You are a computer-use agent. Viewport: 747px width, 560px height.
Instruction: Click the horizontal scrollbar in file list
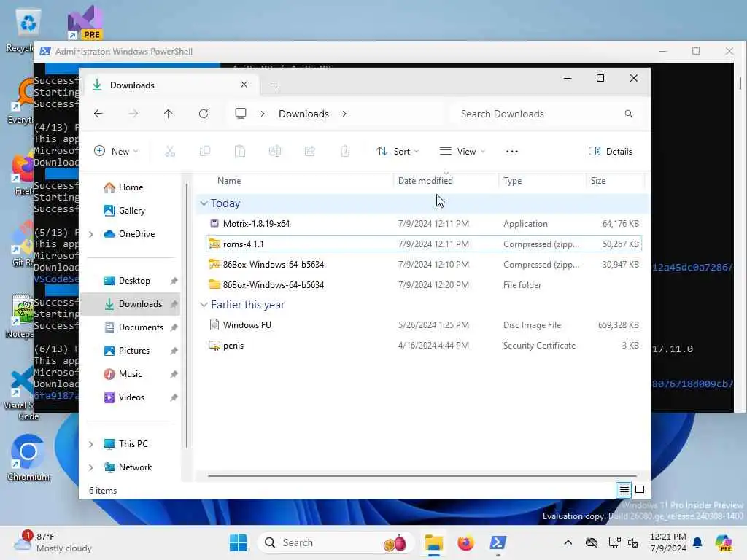422,475
